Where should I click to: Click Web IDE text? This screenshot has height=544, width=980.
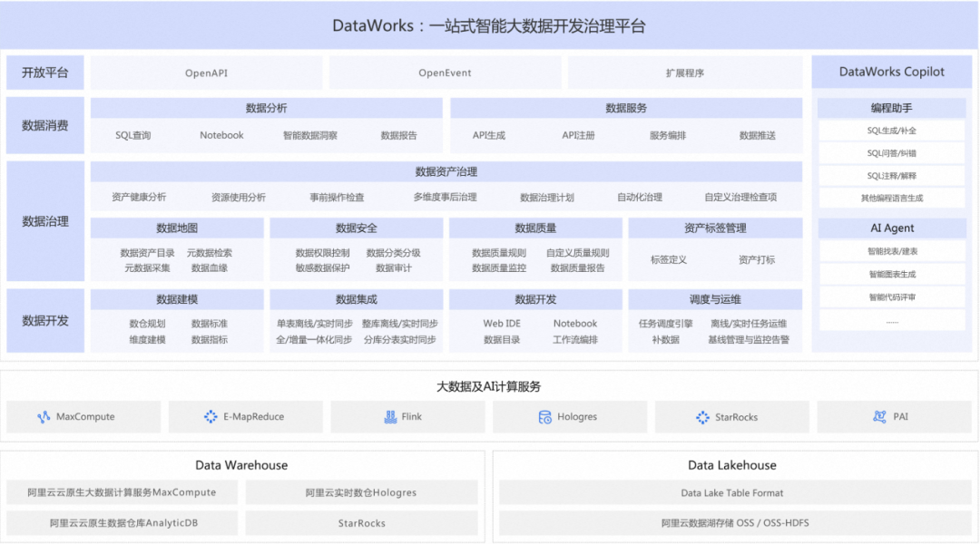[502, 324]
